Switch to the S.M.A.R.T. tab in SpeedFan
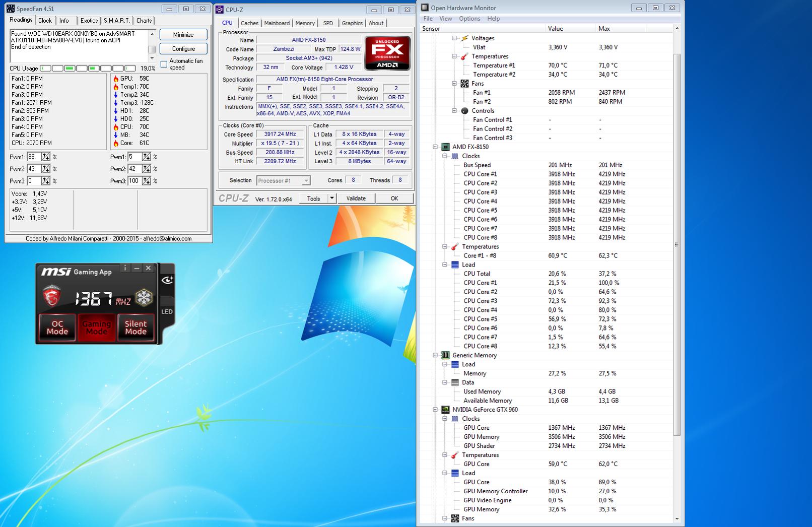Viewport: 812px width, 527px height. tap(117, 21)
